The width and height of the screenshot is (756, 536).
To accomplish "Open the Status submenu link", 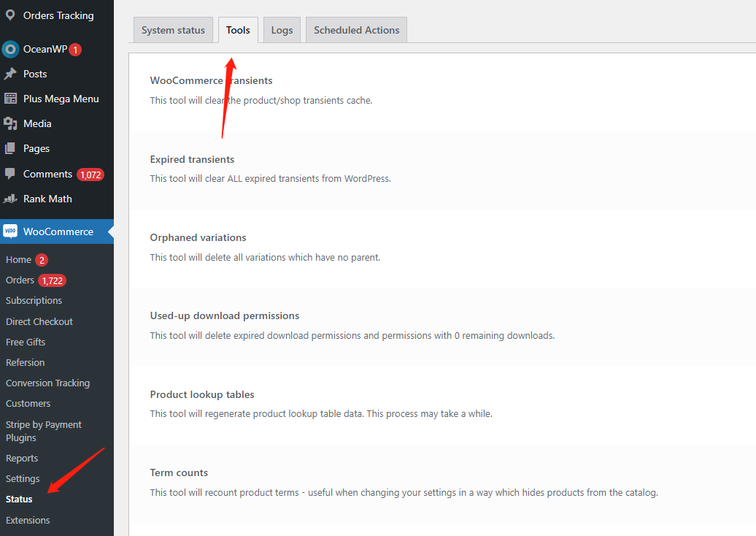I will 19,499.
